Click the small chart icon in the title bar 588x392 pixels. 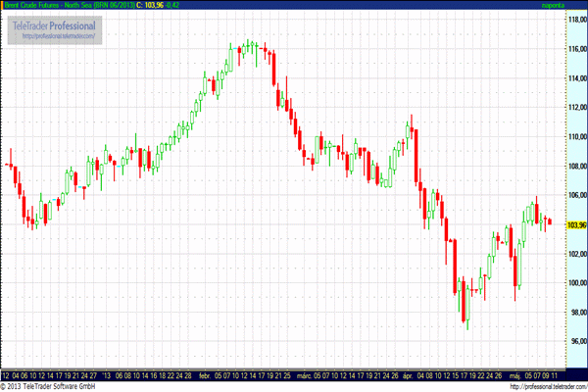click(x=5, y=6)
